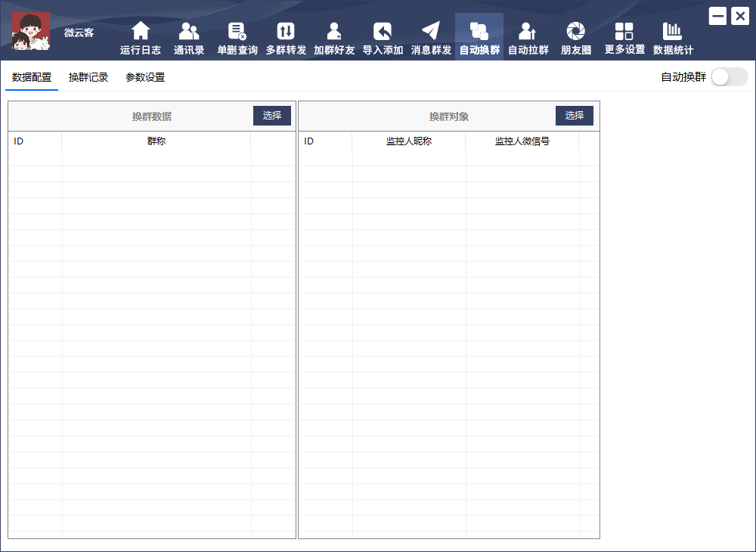The height and width of the screenshot is (552, 756).
Task: Open 朋友圈 moments icon
Action: tap(576, 32)
